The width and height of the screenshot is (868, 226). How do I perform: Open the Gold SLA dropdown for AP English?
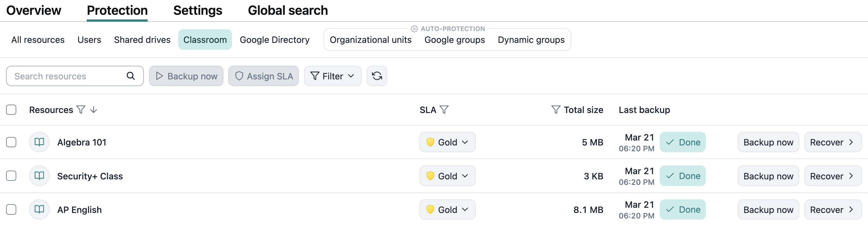[447, 209]
